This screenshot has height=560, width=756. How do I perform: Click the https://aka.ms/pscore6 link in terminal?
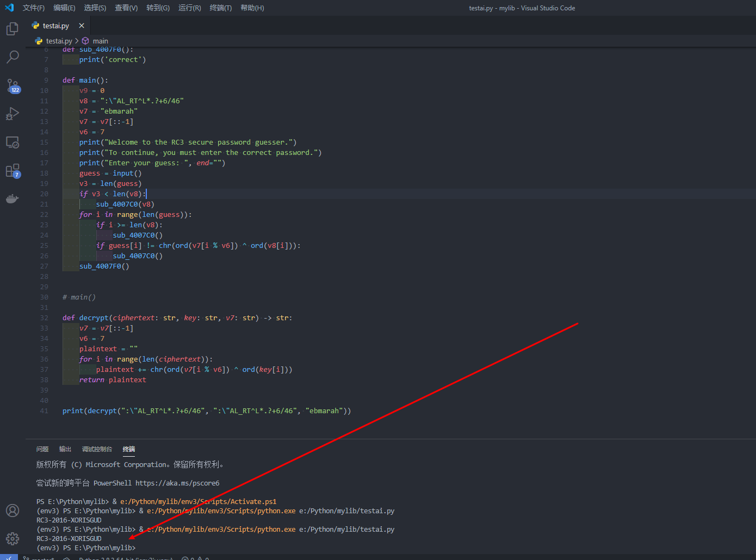coord(177,483)
